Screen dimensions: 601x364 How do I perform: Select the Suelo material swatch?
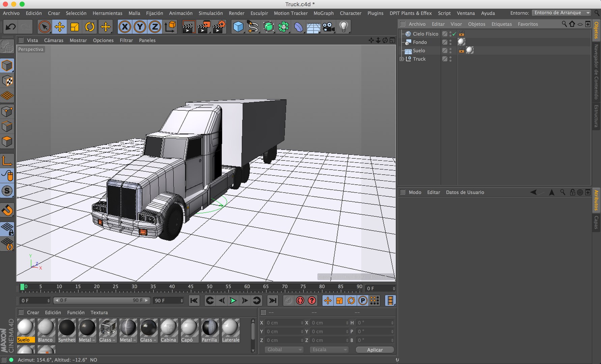click(26, 331)
